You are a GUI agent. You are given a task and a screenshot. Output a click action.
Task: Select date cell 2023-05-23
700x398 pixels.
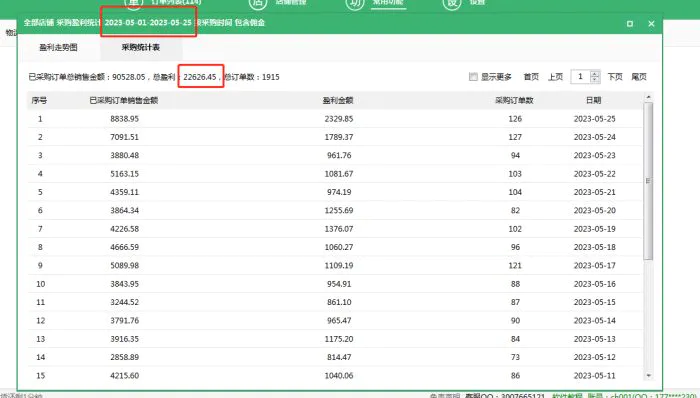595,155
